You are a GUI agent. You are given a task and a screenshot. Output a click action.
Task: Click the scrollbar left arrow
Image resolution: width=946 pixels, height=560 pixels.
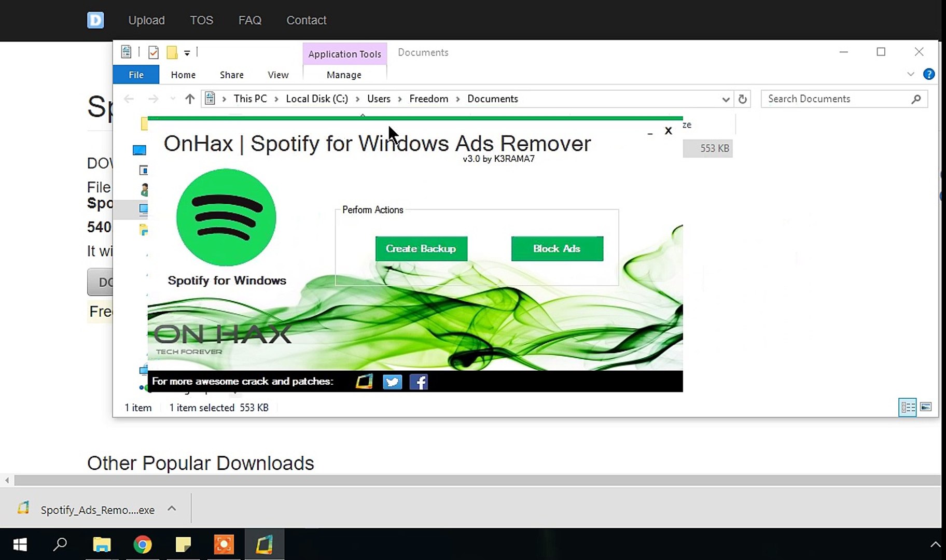[x=7, y=481]
